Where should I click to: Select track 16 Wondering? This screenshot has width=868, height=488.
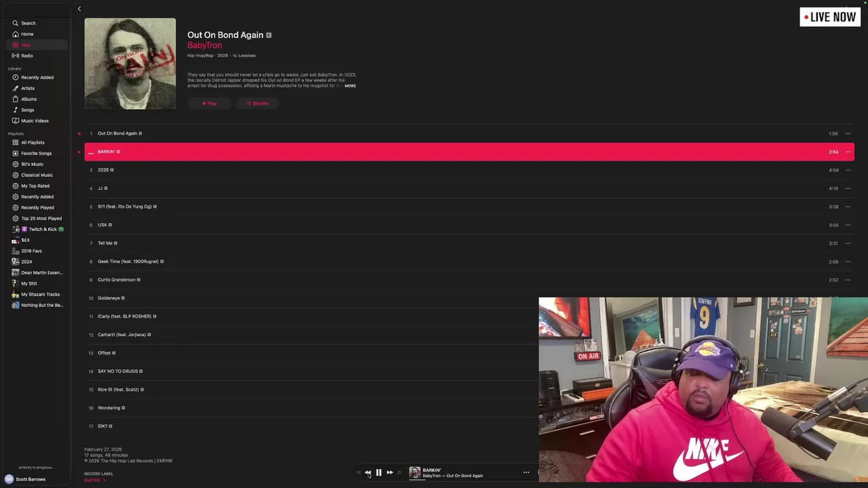pyautogui.click(x=312, y=408)
